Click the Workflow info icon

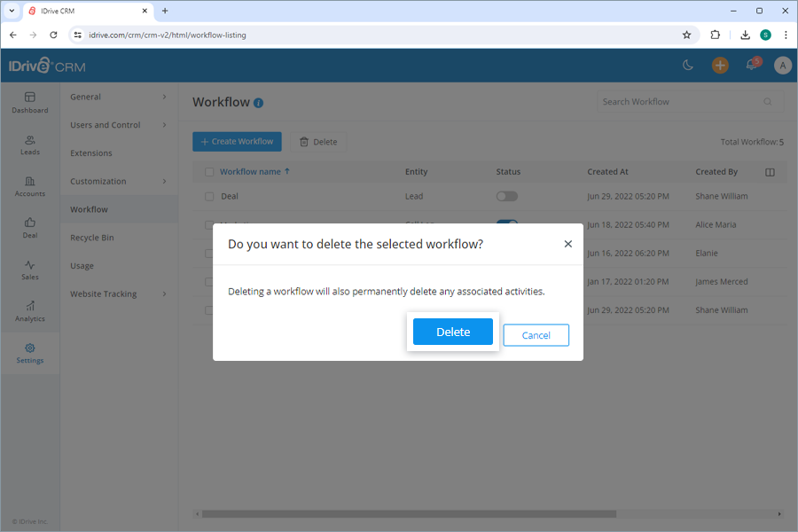[x=258, y=103]
